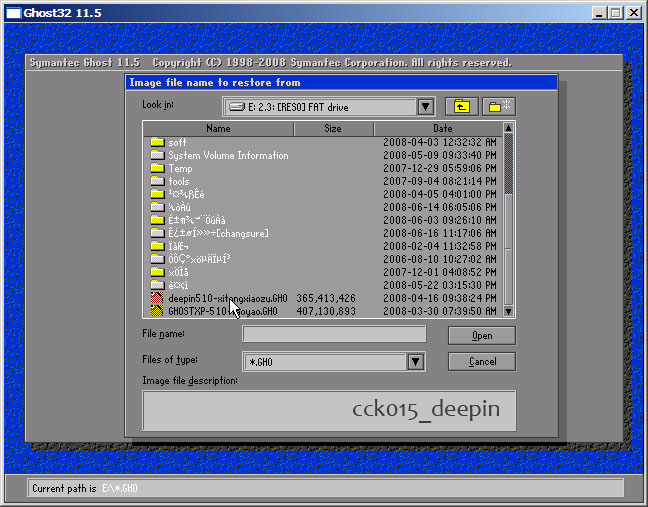Click the size value 407,130,893
Viewport: 648px width, 507px height.
point(326,311)
